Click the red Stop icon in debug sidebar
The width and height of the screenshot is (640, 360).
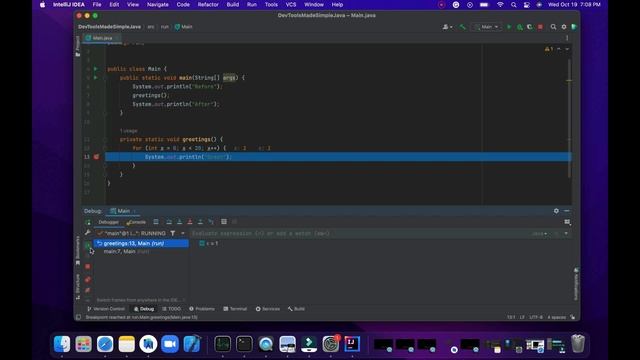click(87, 266)
